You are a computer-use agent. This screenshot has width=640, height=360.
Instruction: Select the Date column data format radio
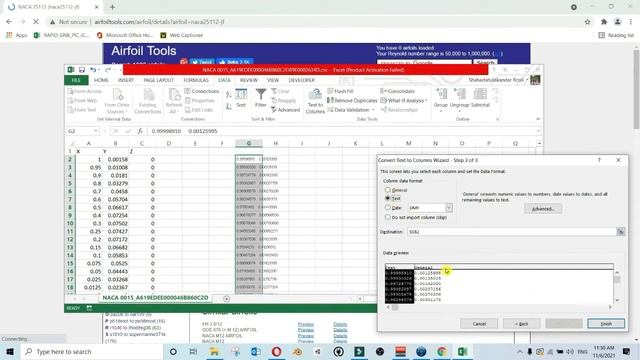[x=388, y=207]
